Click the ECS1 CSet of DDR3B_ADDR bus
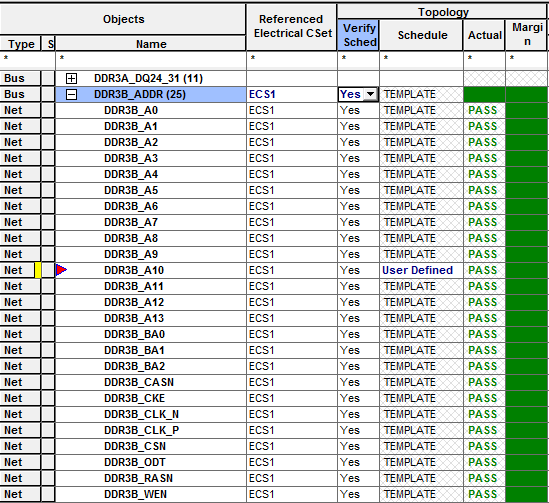The width and height of the screenshot is (549, 503). click(x=262, y=94)
